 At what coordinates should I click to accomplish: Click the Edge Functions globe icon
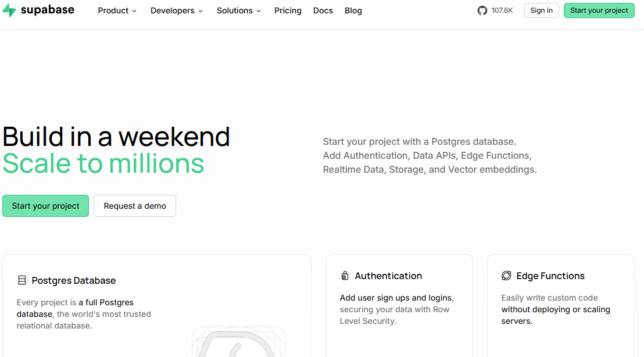[x=506, y=276]
